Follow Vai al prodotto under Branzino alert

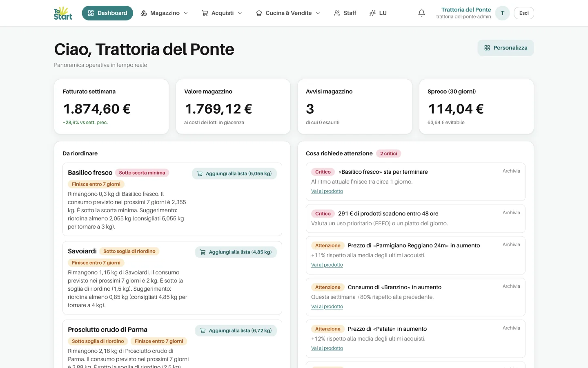point(327,307)
